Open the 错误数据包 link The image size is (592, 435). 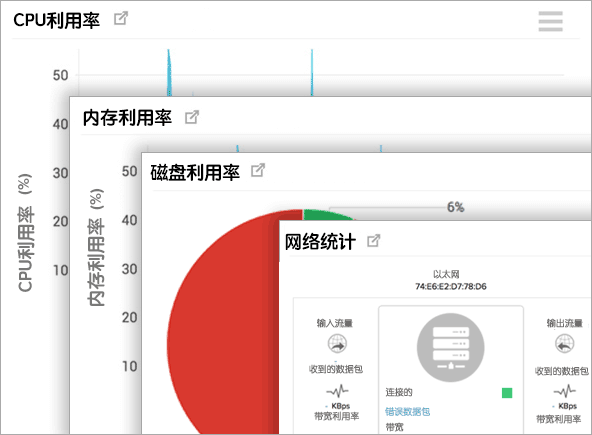click(407, 412)
